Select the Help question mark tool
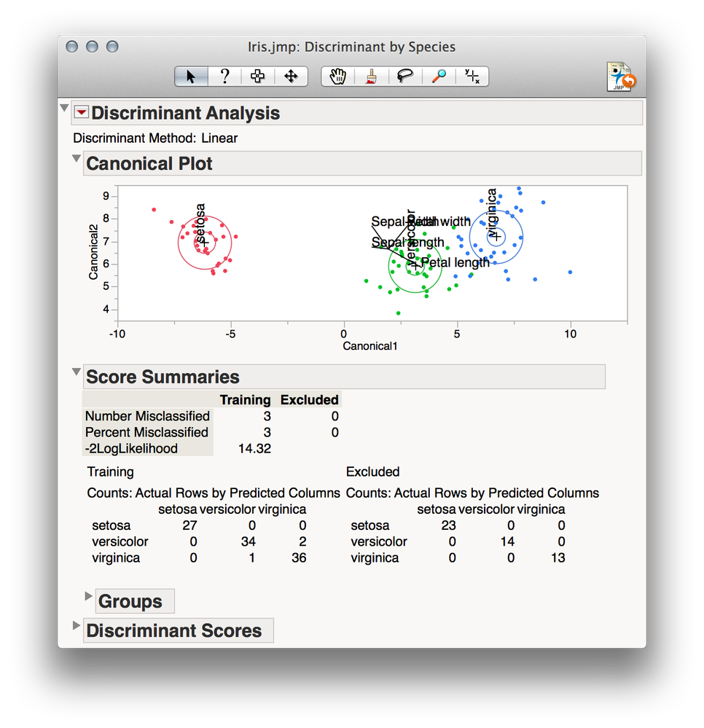 pyautogui.click(x=224, y=76)
